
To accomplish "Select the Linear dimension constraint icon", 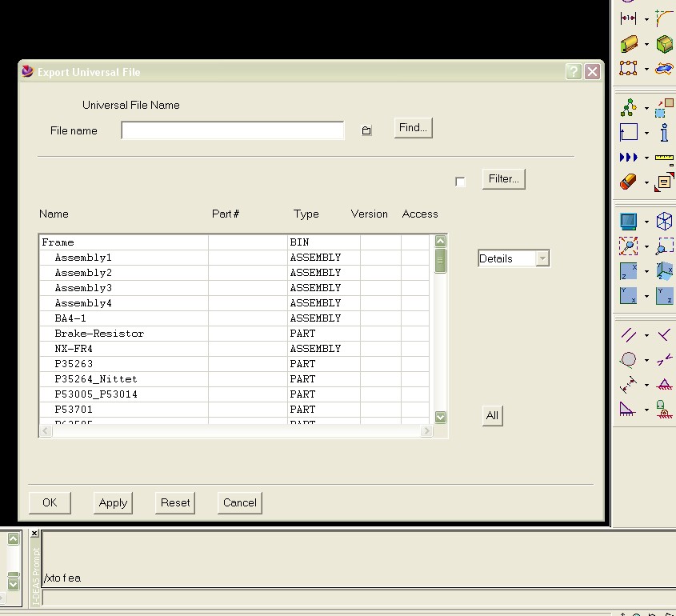I will [x=629, y=385].
